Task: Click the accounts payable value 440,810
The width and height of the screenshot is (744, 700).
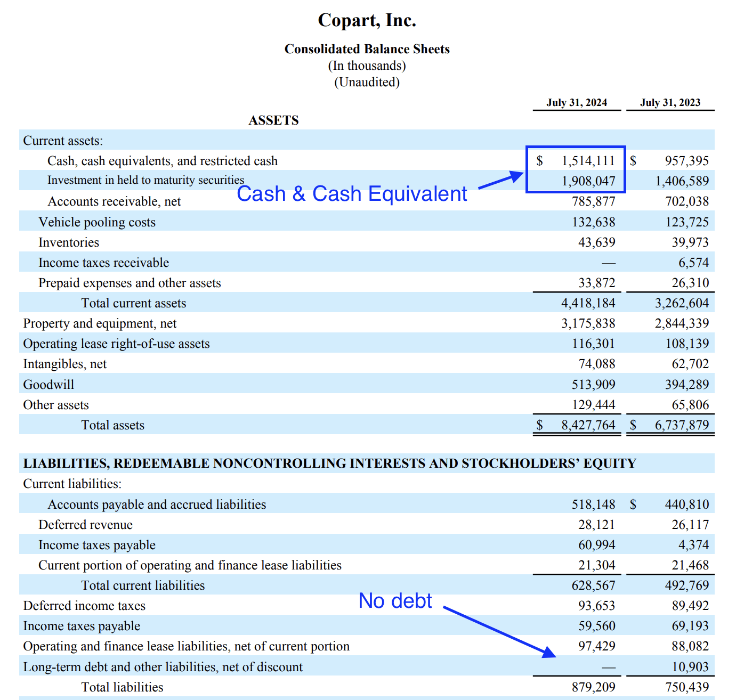Action: click(x=687, y=504)
